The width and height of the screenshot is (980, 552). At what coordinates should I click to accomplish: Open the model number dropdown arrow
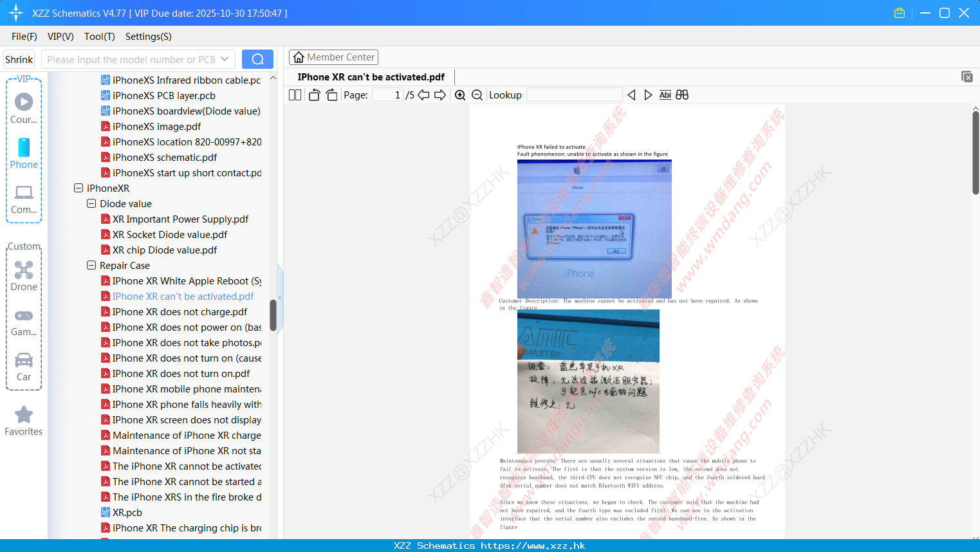pyautogui.click(x=225, y=59)
